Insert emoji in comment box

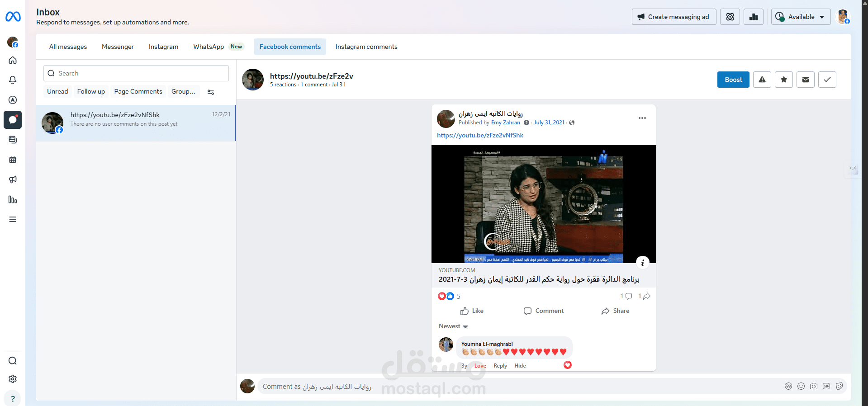coord(801,386)
